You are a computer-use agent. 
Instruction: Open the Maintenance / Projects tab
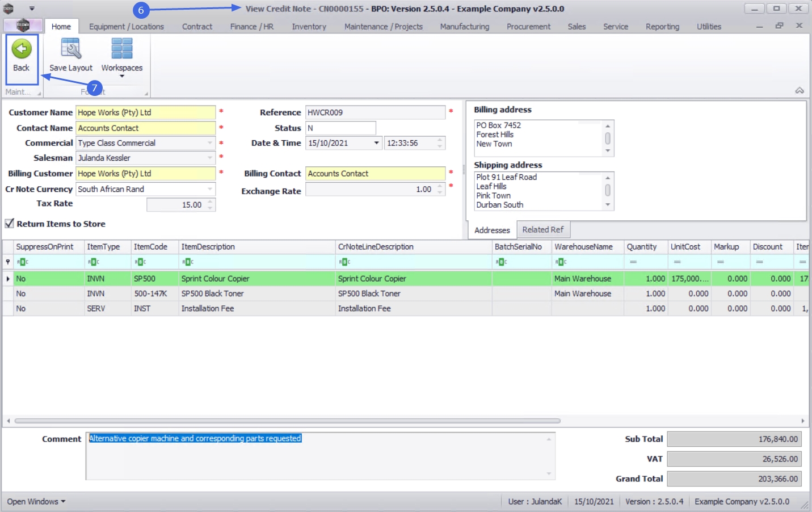pos(384,27)
